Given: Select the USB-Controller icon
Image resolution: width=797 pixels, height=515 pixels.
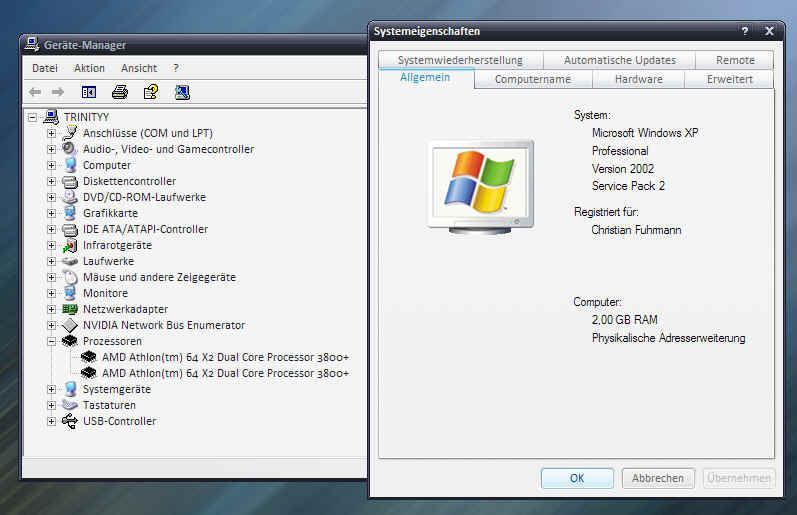Looking at the screenshot, I should coord(70,421).
